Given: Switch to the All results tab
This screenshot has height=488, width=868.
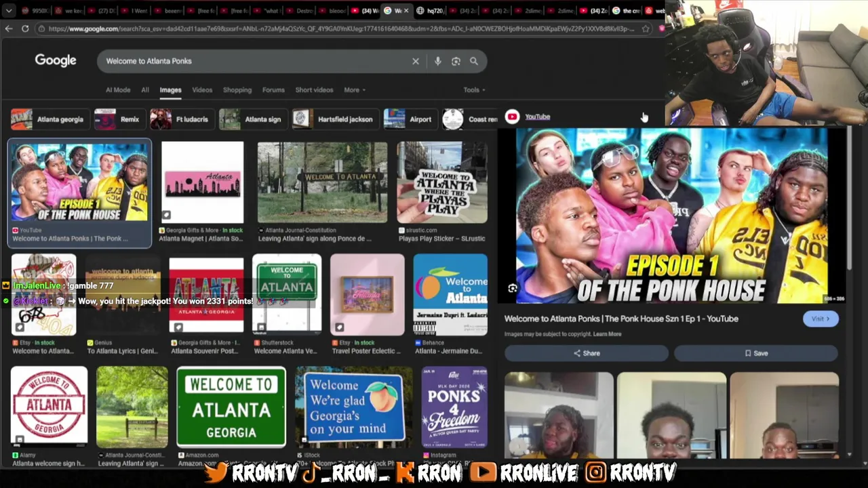Looking at the screenshot, I should pos(145,89).
